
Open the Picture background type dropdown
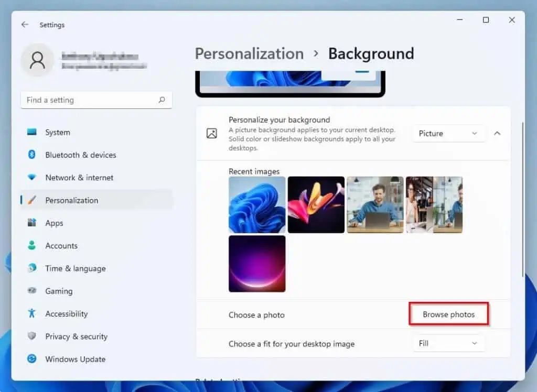(448, 134)
